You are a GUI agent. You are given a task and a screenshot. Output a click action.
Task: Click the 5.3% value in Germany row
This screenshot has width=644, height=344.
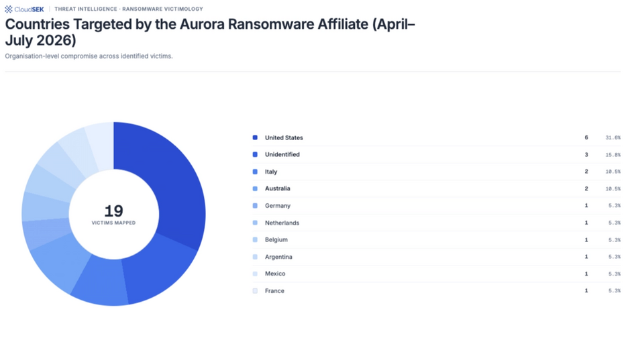(614, 206)
